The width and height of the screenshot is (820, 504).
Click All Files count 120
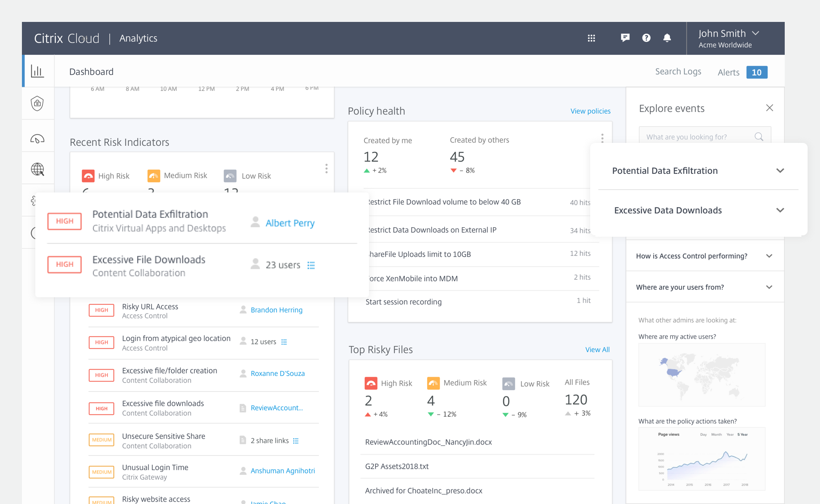[x=576, y=400]
